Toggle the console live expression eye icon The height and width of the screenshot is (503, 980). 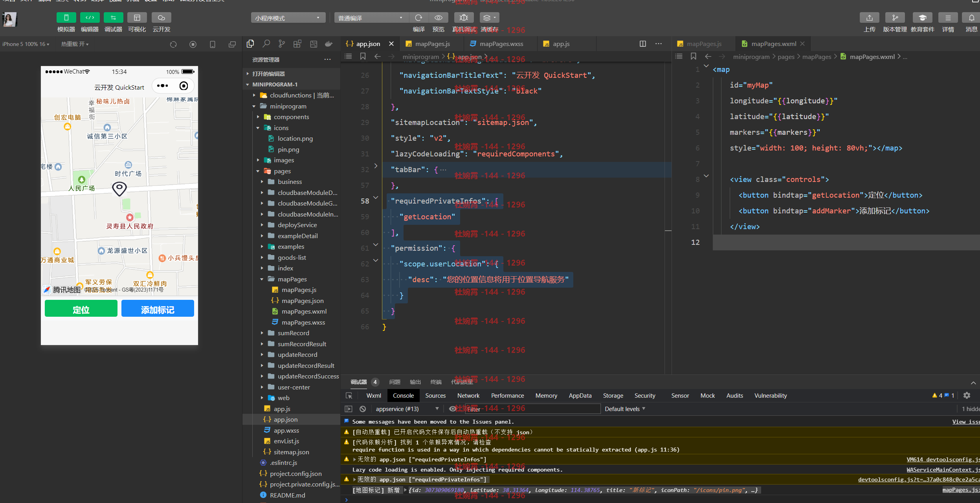click(x=452, y=409)
